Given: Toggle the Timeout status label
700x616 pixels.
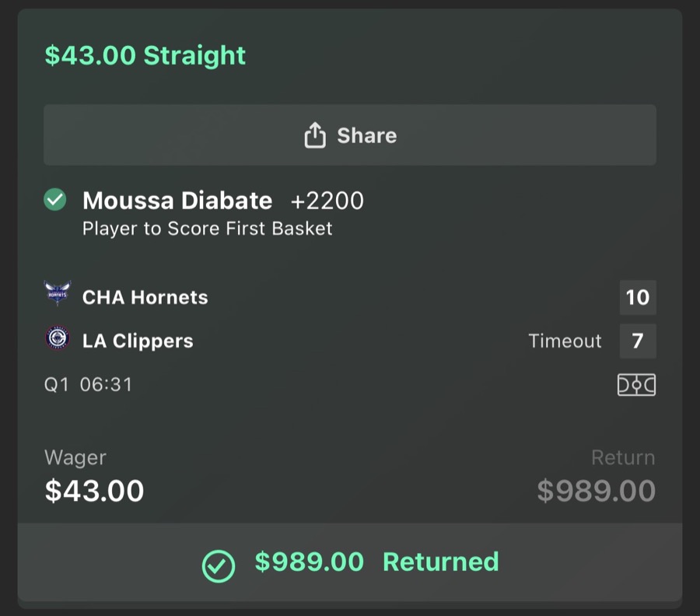Looking at the screenshot, I should coord(565,340).
